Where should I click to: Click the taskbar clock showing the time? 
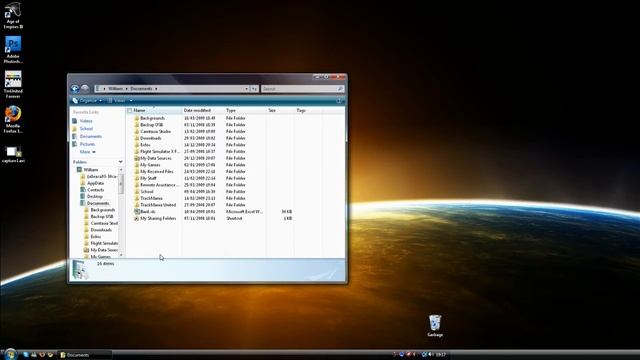click(440, 355)
